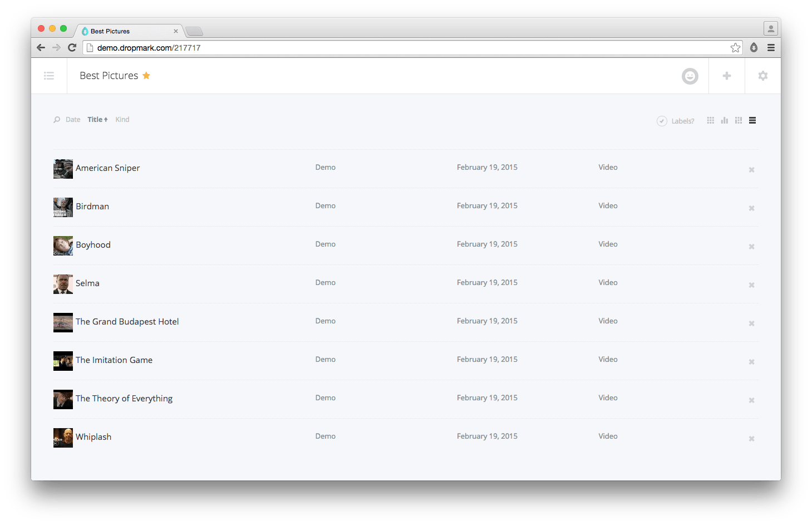Click the American Sniper thumbnail
This screenshot has width=812, height=525.
point(63,169)
